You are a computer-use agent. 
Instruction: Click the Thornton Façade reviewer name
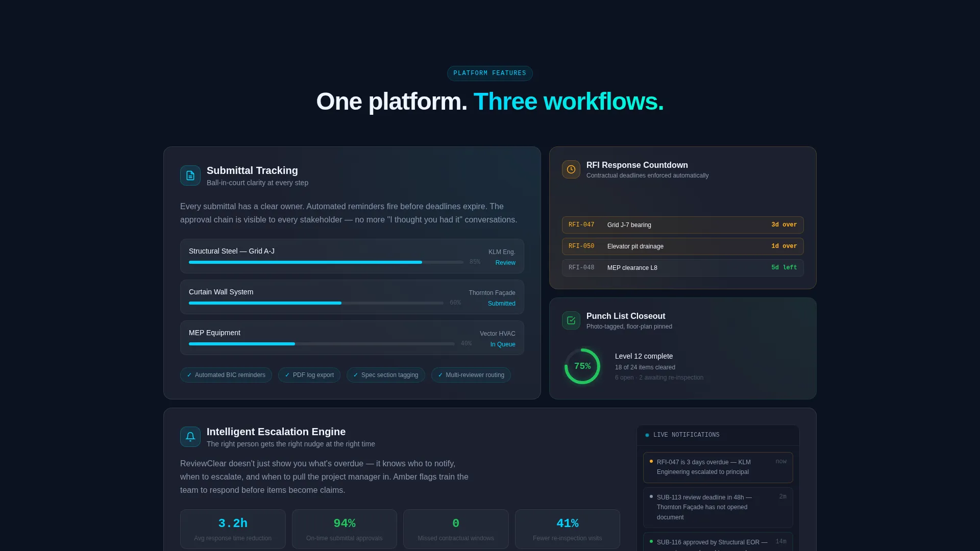click(x=492, y=293)
